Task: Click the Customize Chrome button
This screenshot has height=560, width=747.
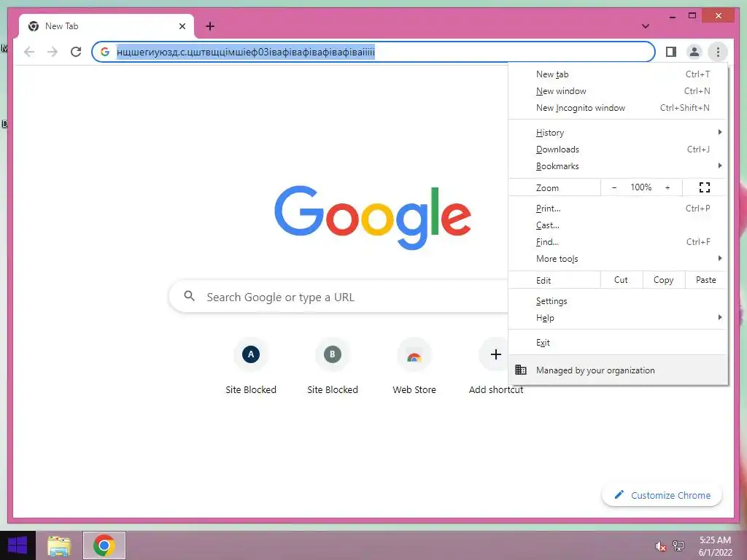Action: (662, 495)
